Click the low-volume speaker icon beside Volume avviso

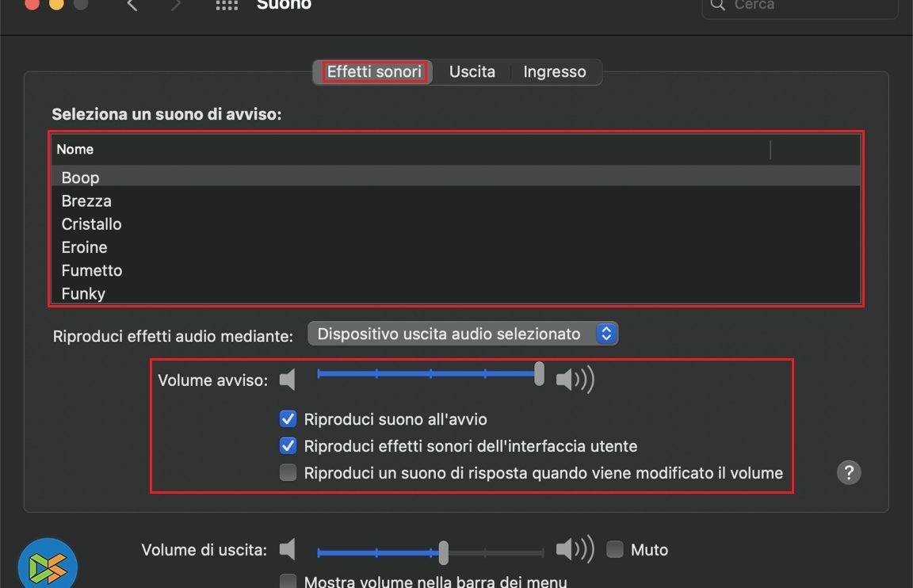pyautogui.click(x=288, y=380)
